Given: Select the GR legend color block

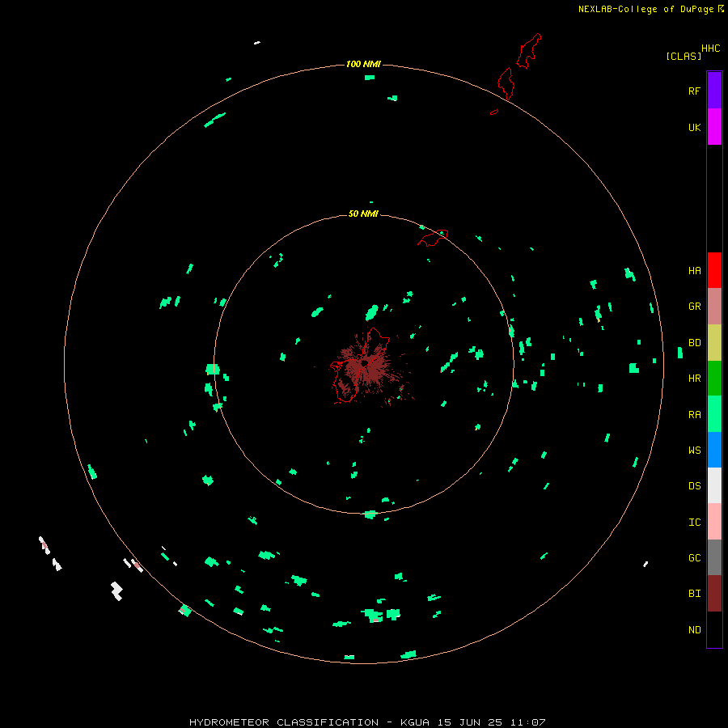Looking at the screenshot, I should (714, 307).
